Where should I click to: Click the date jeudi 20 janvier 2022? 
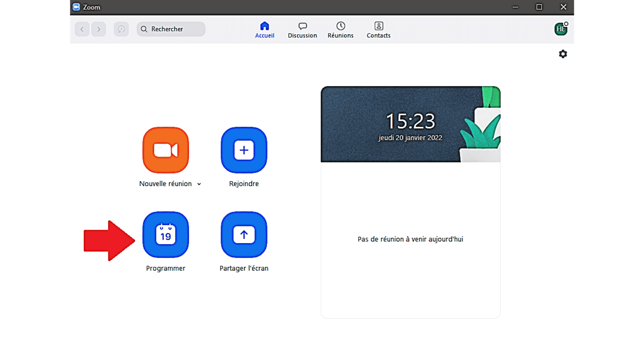[411, 138]
